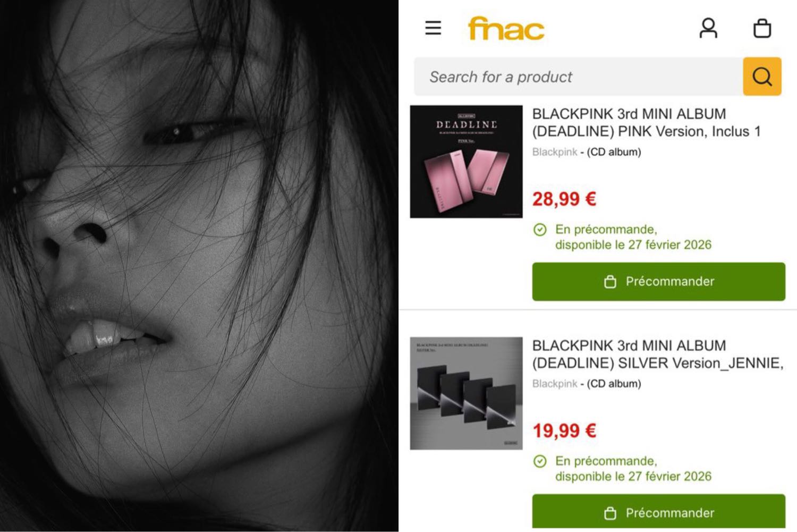This screenshot has height=532, width=797.
Task: Précommander the SILVER Version album
Action: [x=658, y=511]
